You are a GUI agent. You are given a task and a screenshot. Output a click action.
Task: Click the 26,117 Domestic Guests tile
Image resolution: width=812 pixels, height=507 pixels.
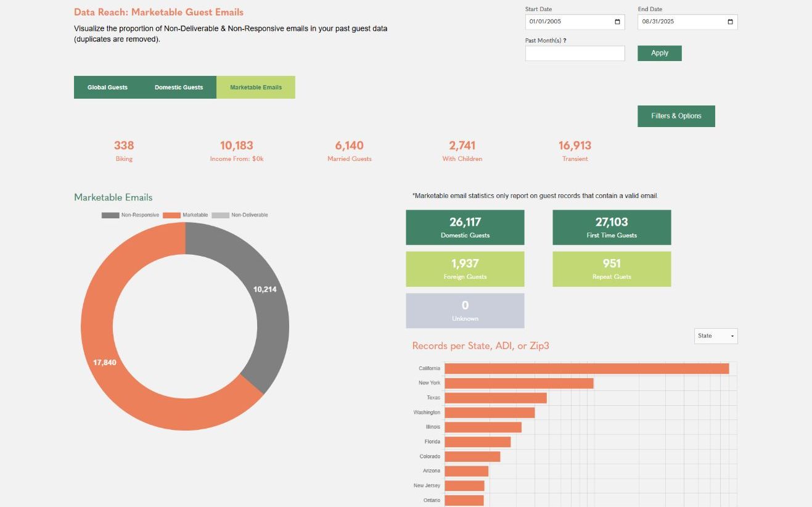click(x=465, y=228)
